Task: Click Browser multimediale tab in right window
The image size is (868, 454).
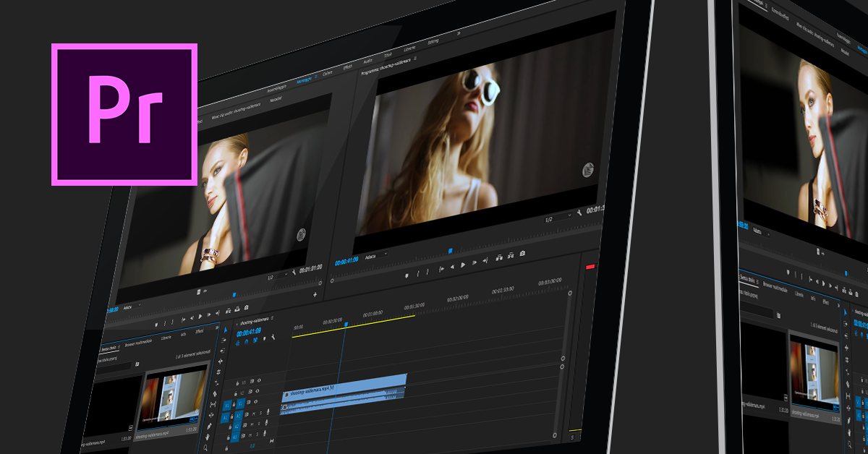Action: point(775,288)
